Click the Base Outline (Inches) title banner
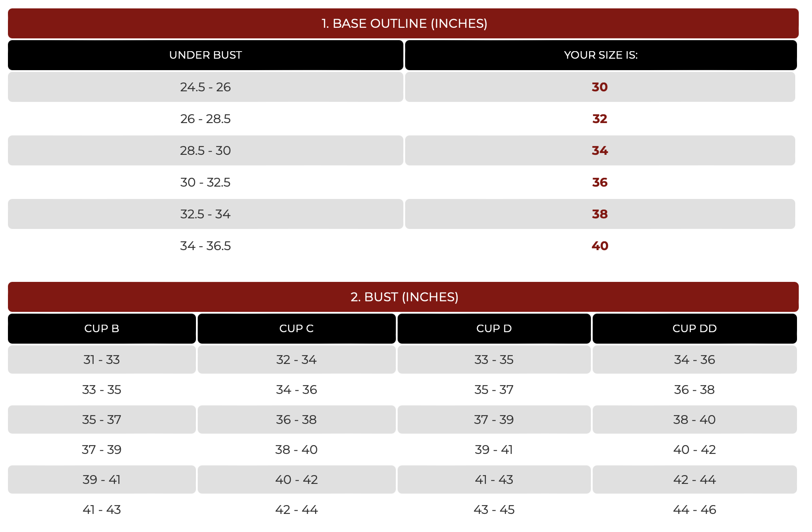This screenshot has height=532, width=812. [403, 23]
